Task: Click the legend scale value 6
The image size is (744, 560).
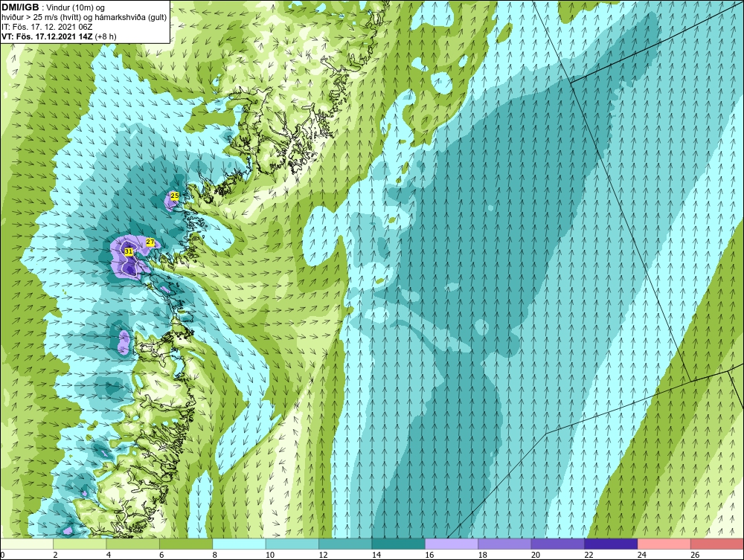Action: click(161, 555)
